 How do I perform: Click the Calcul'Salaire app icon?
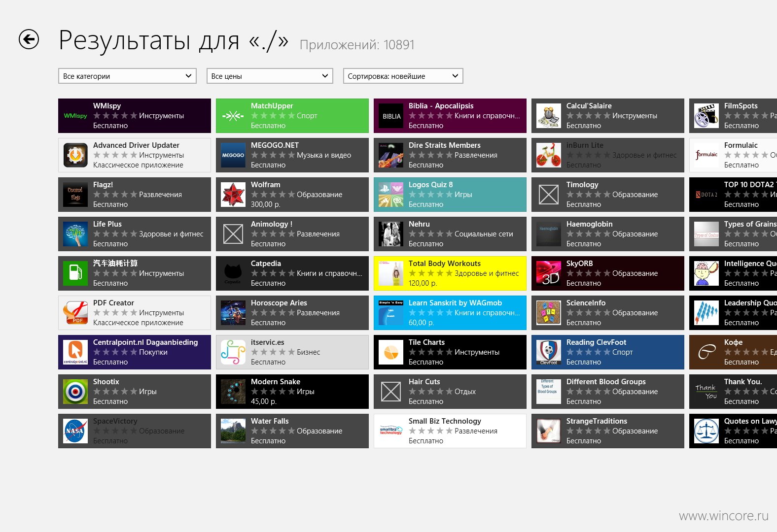[x=549, y=116]
